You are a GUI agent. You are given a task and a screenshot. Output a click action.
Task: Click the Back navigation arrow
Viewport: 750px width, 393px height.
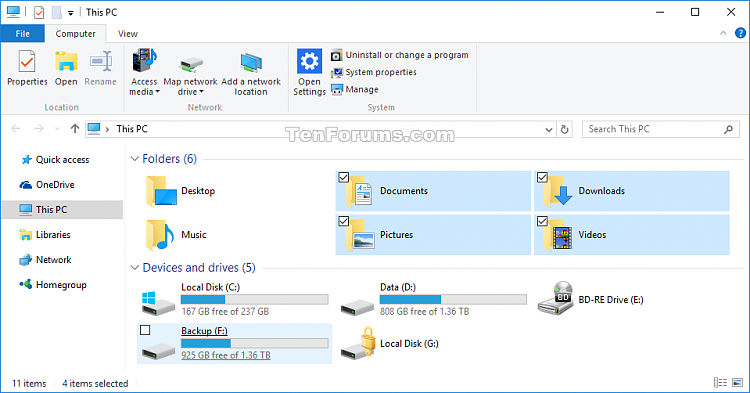16,129
